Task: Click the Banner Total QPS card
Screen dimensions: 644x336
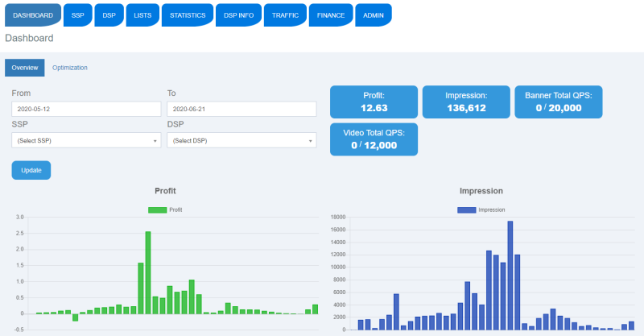Action: click(559, 102)
